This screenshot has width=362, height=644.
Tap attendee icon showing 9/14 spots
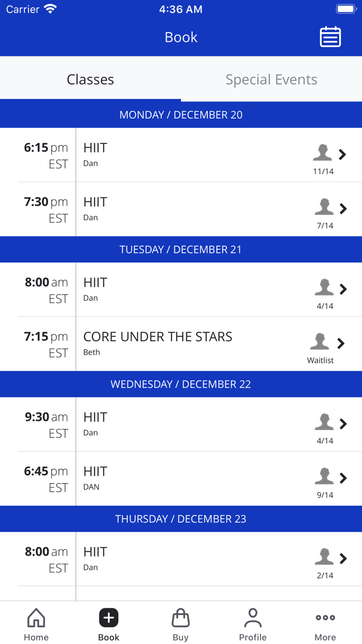324,476
